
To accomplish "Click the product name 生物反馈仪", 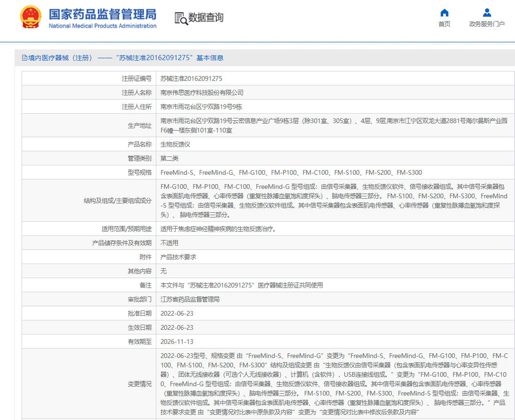I will [175, 144].
